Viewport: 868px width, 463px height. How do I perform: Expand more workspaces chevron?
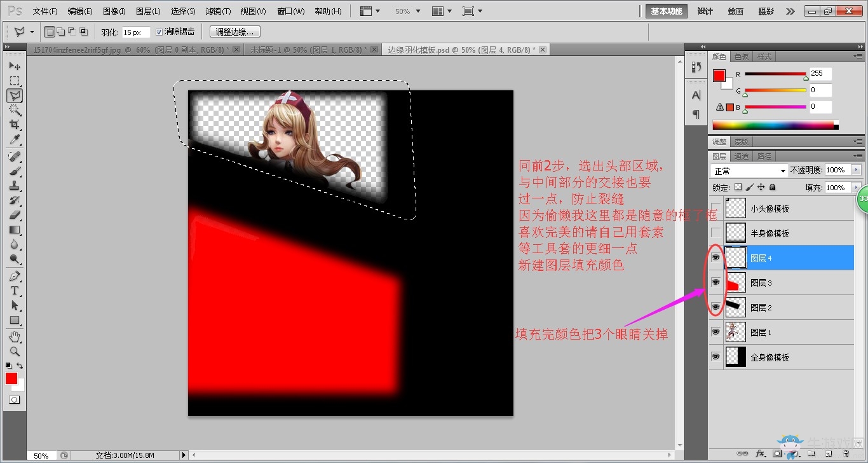coord(790,11)
